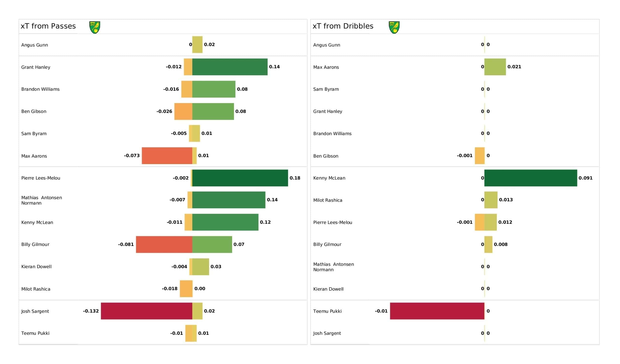The image size is (620, 364).
Task: Click Kenny McLean's green 0.091 dribbles bar
Action: [530, 178]
